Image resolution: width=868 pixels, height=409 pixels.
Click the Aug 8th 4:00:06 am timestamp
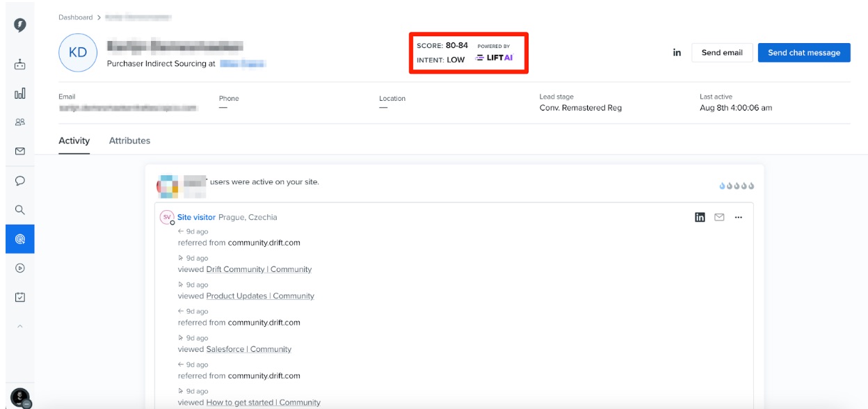[736, 108]
